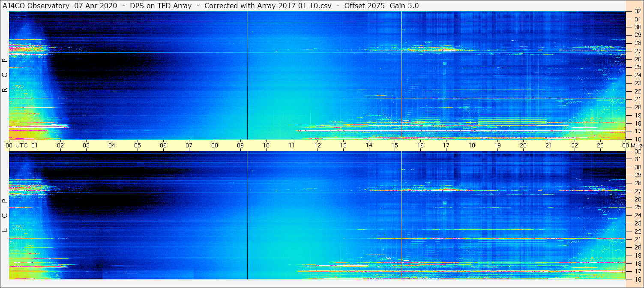This screenshot has width=644, height=288.
Task: Click the '05' hour label on time axis
Action: pos(138,145)
